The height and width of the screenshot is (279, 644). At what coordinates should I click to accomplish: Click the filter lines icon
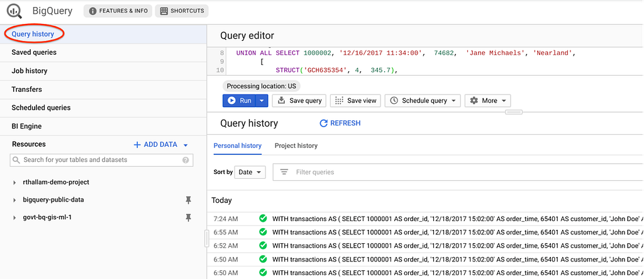coord(284,172)
